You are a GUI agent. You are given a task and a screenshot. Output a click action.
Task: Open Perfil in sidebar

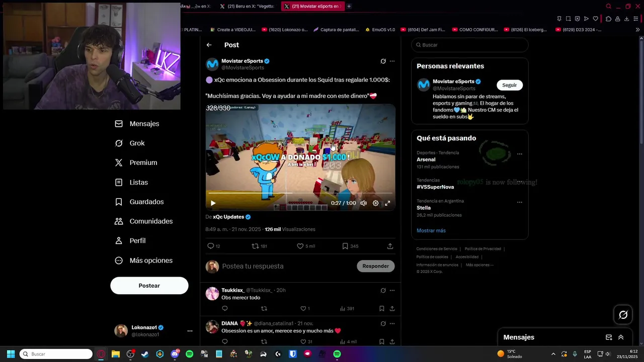[130, 241]
